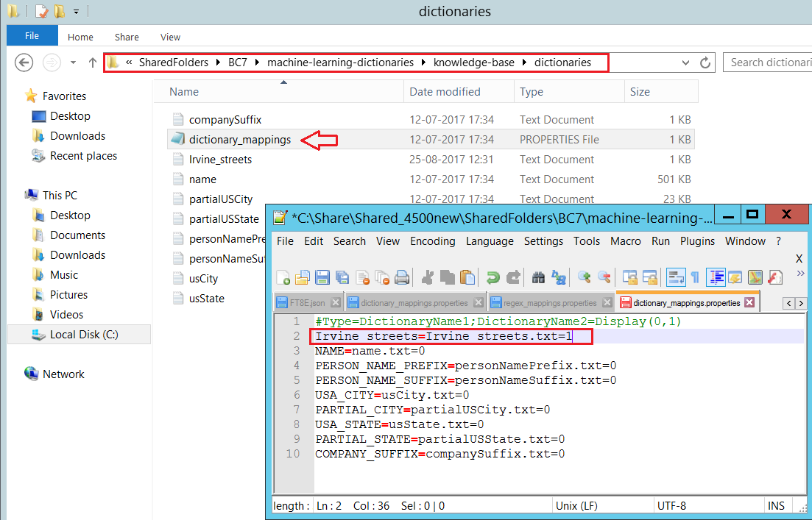Click knowledge-base in the address breadcrumb
This screenshot has height=520, width=812.
click(x=474, y=63)
